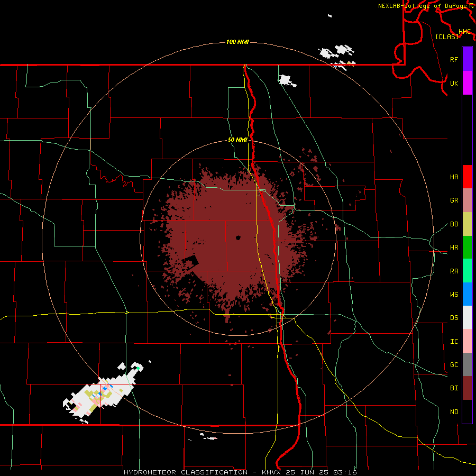
Task: Select the light pink IC swatch
Action: 467,341
